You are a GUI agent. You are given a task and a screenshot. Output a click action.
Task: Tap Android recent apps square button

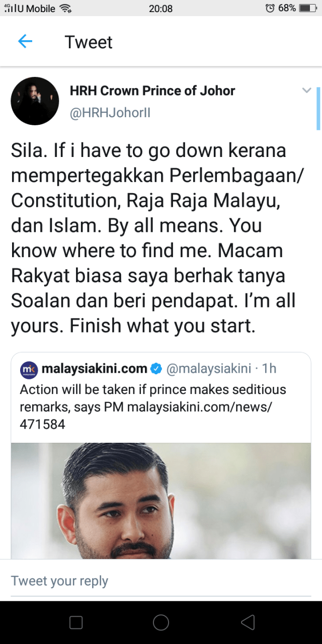click(76, 622)
